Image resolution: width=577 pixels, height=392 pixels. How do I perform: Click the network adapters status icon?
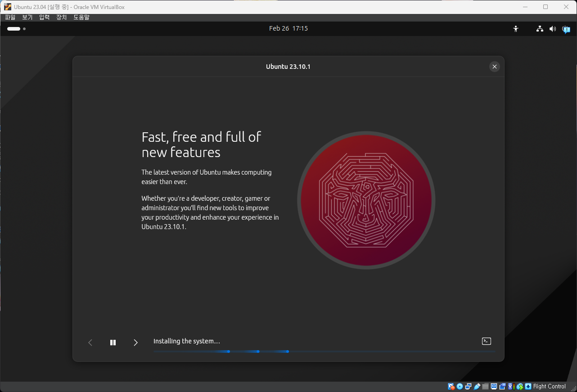pyautogui.click(x=468, y=386)
